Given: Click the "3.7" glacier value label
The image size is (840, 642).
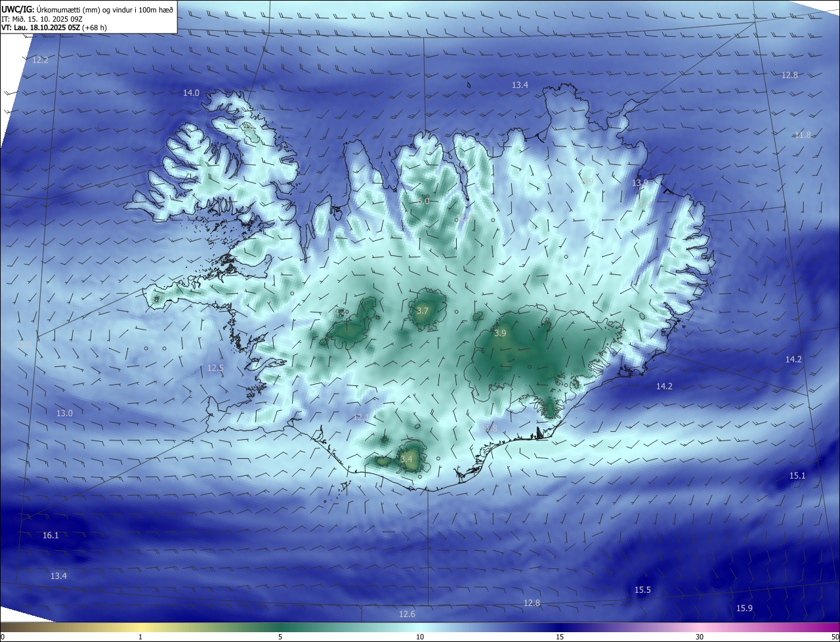Looking at the screenshot, I should (x=423, y=310).
